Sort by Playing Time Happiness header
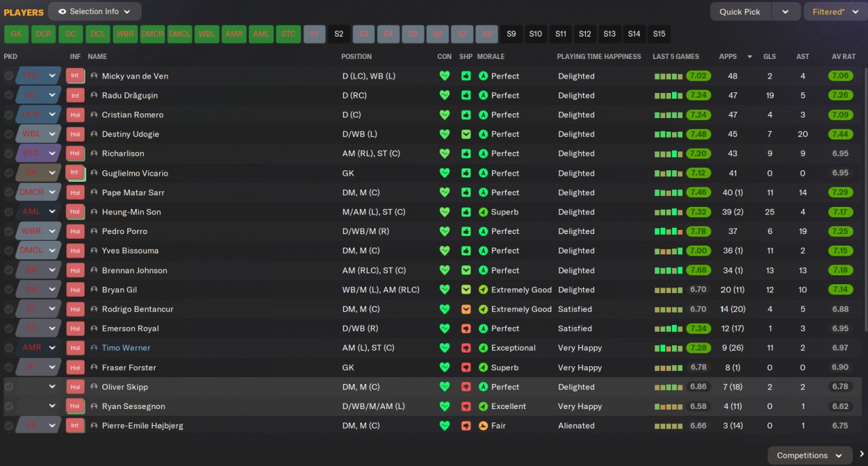Screen dimensions: 868x466 coord(599,57)
